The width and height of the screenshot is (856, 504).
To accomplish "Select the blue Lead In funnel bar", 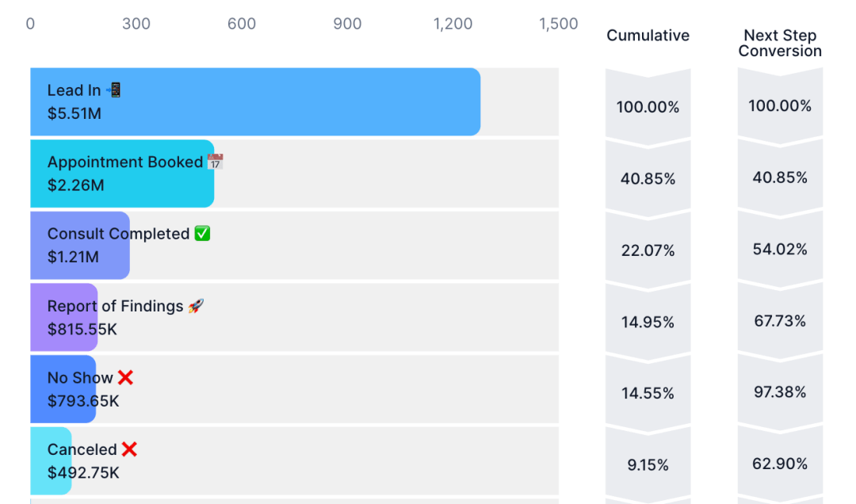I will coord(255,101).
